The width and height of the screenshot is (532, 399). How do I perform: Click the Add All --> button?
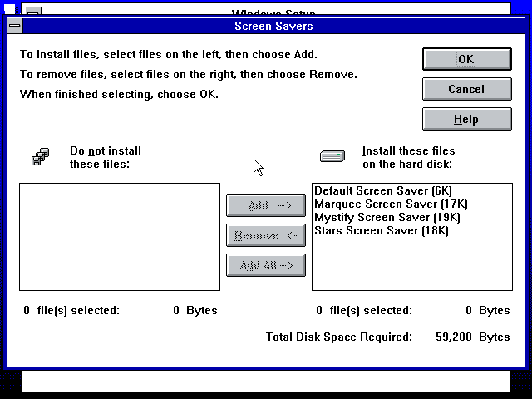(266, 265)
